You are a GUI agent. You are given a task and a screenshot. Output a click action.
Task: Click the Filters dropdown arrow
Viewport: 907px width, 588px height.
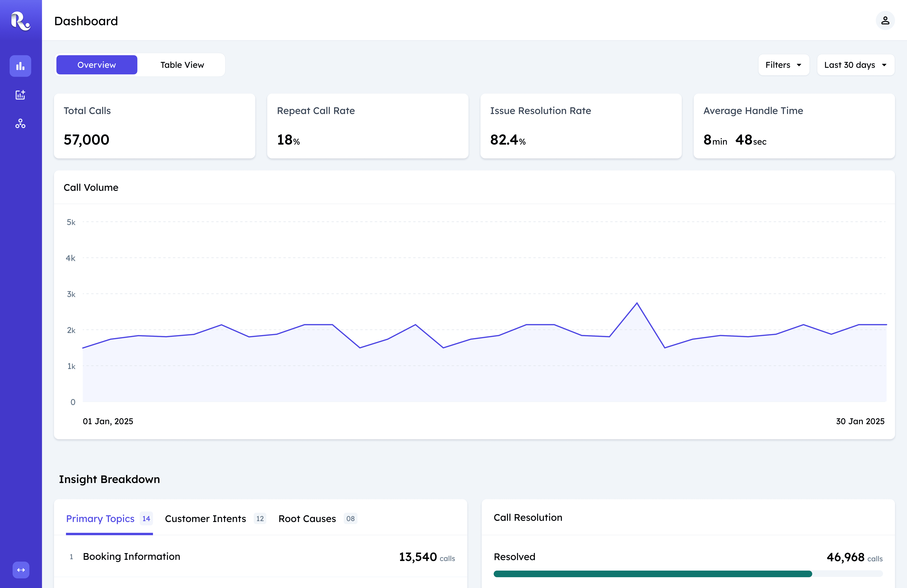pos(799,65)
